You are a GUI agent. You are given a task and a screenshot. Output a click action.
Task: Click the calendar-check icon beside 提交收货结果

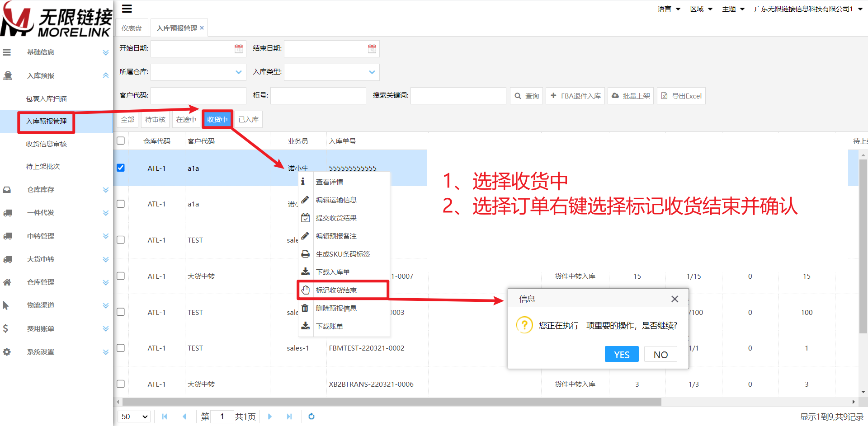(x=305, y=218)
